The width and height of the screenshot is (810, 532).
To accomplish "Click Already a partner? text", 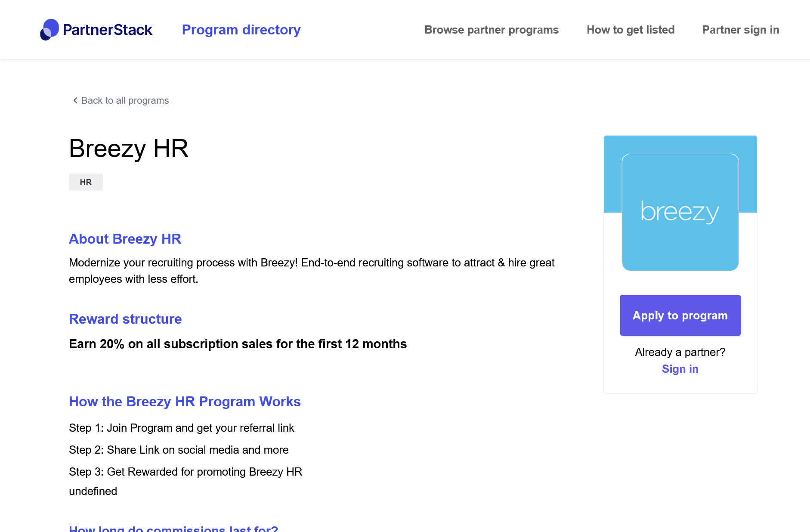I will pos(680,352).
